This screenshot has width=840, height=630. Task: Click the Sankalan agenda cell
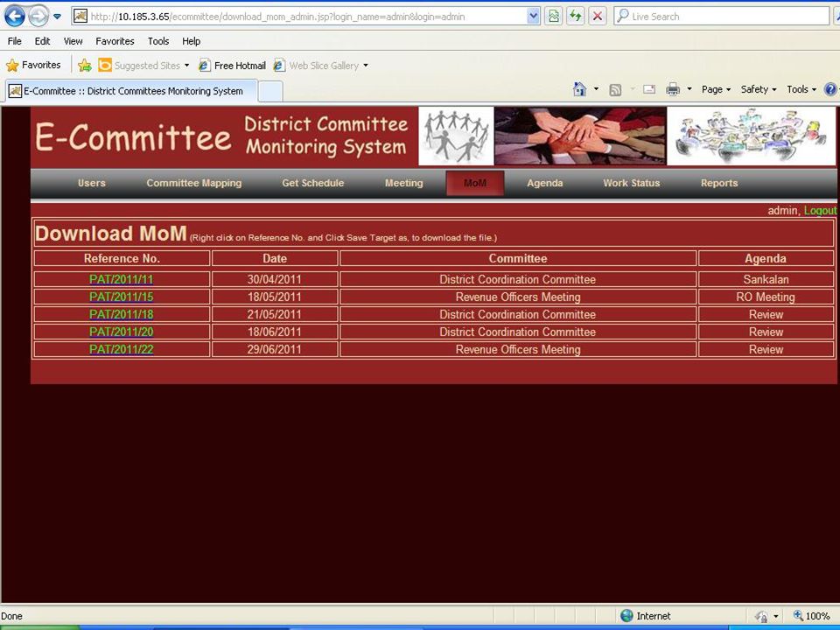766,279
